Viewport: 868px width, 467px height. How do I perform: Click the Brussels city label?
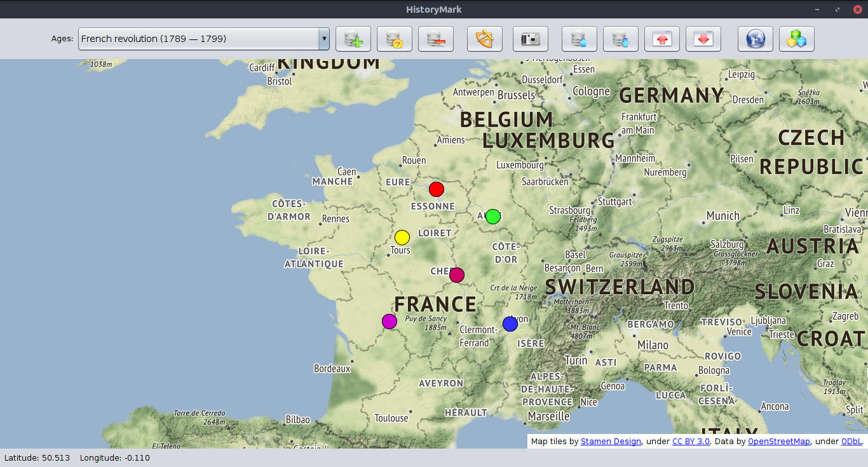click(x=517, y=95)
